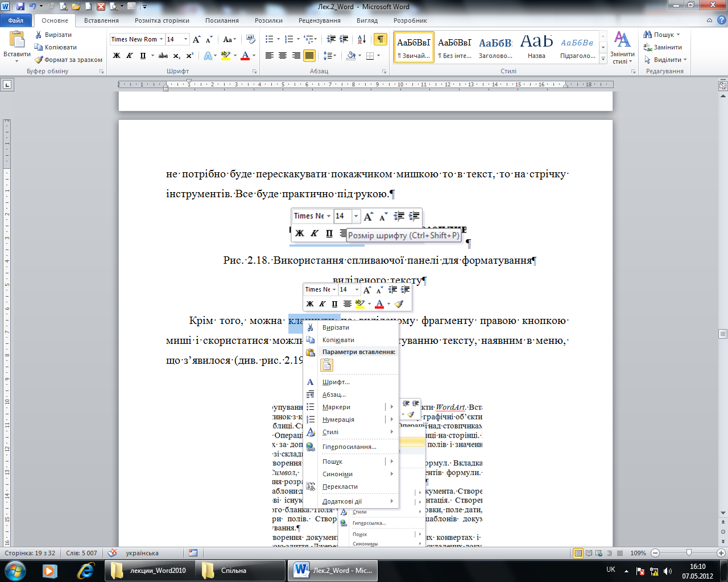This screenshot has height=582, width=728.
Task: Toggle Show/Hide paragraph marks ¶ button
Action: pos(380,39)
